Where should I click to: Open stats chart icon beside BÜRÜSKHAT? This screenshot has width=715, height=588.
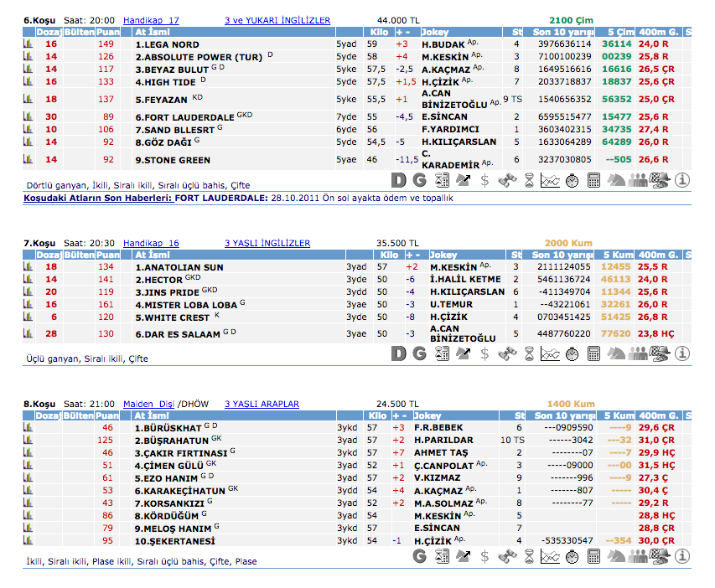click(x=28, y=427)
